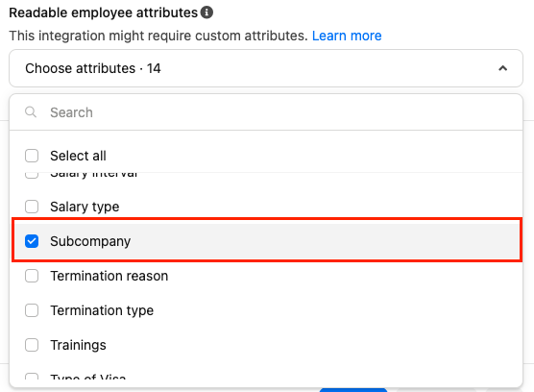Click the Select all label text
The image size is (534, 392).
click(78, 156)
